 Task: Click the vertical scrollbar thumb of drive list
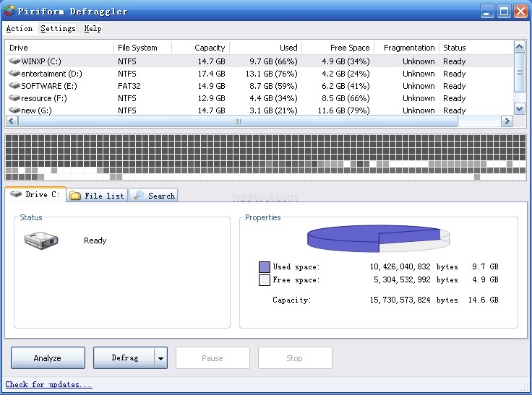520,72
